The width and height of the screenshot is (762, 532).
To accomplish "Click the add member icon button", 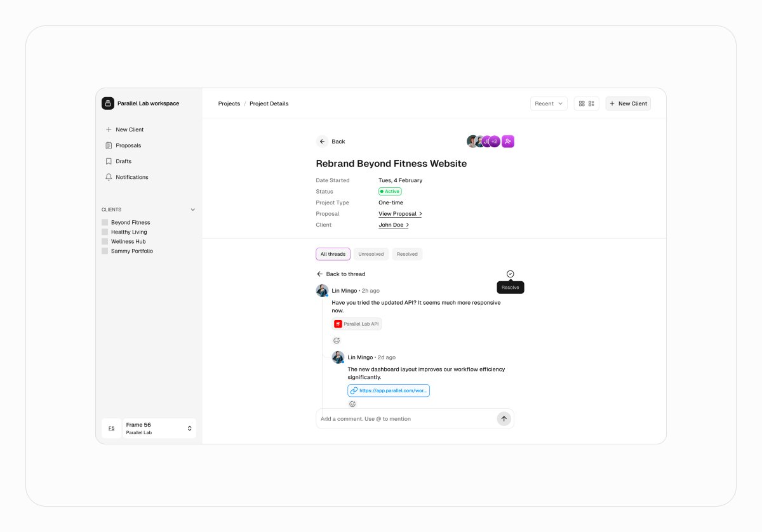I will click(x=508, y=142).
